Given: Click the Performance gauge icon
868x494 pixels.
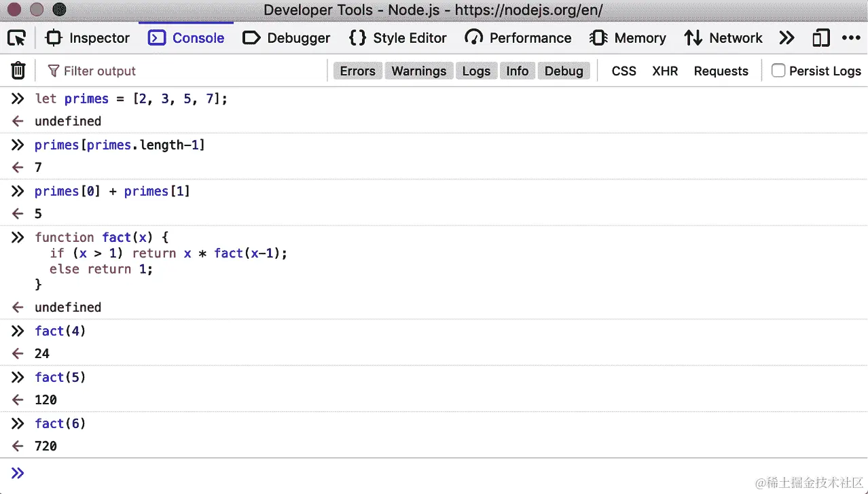Looking at the screenshot, I should tap(473, 38).
